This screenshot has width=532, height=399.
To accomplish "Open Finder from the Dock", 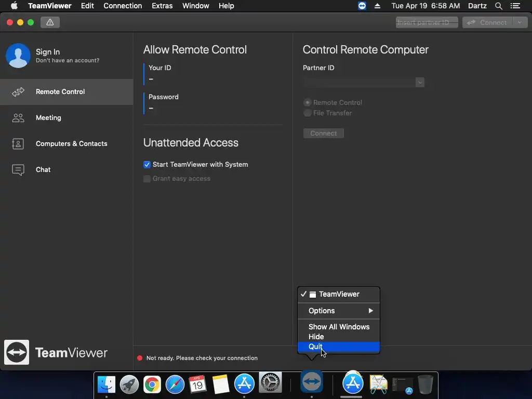I will tap(106, 384).
